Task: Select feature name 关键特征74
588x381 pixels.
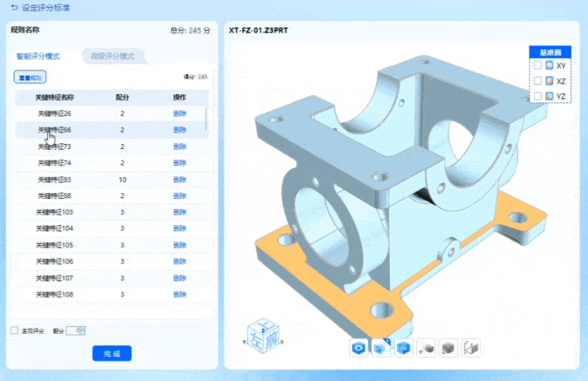Action: (54, 163)
